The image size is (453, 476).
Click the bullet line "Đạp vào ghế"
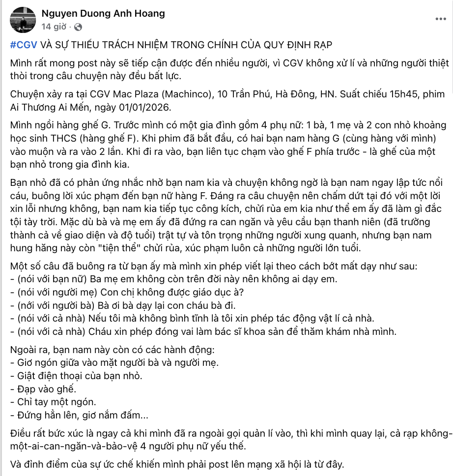click(x=43, y=389)
